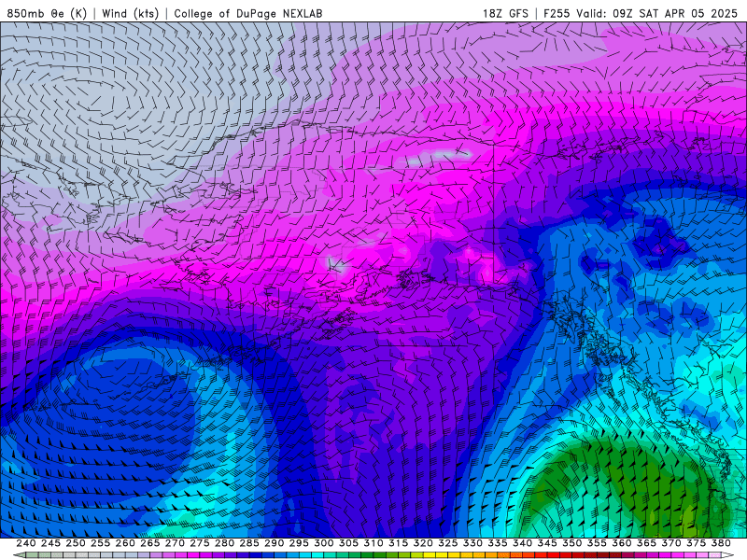The image size is (747, 560).
Task: Click the 245 value on the color scale
Action: pyautogui.click(x=50, y=543)
